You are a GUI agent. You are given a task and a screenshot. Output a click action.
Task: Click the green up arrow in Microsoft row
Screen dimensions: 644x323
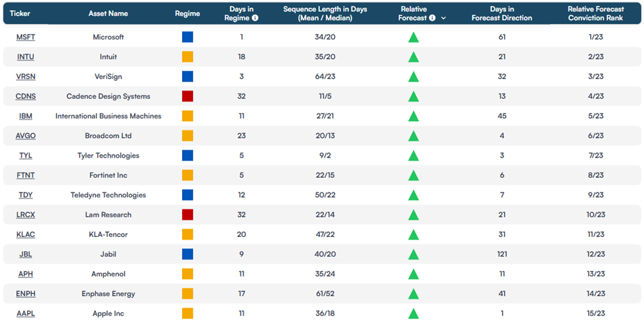pyautogui.click(x=413, y=37)
